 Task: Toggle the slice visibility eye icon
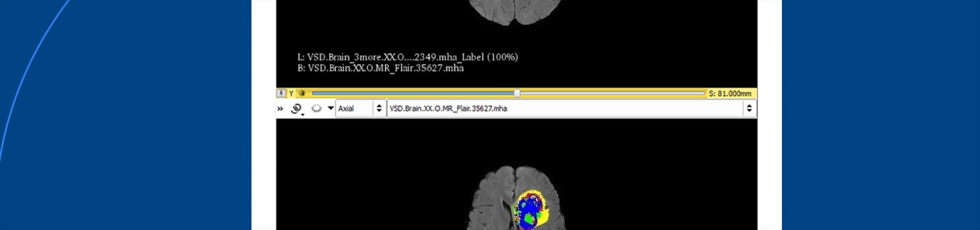(316, 108)
